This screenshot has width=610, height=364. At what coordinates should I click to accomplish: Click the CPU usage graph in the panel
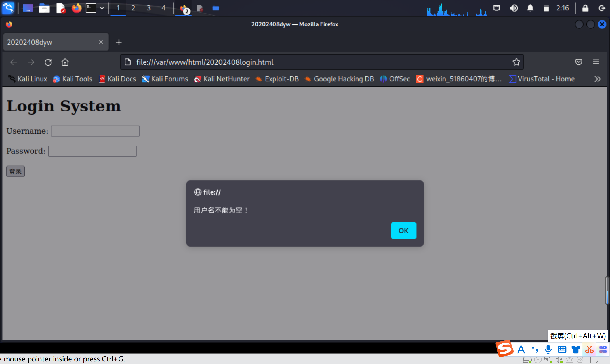(x=457, y=9)
